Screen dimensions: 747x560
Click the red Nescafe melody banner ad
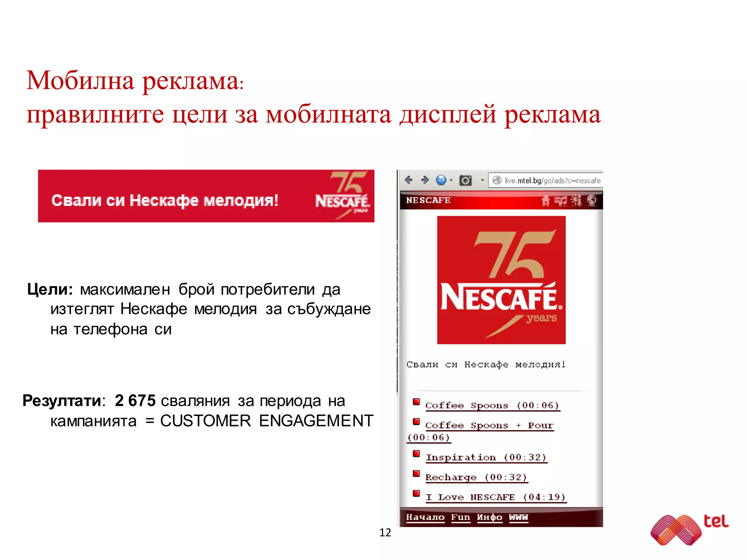click(x=206, y=196)
